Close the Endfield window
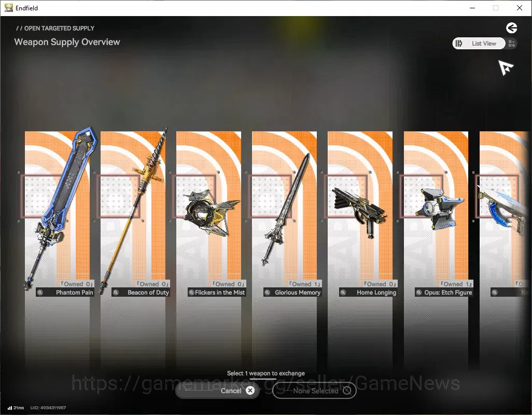The height and width of the screenshot is (415, 532). [x=519, y=8]
